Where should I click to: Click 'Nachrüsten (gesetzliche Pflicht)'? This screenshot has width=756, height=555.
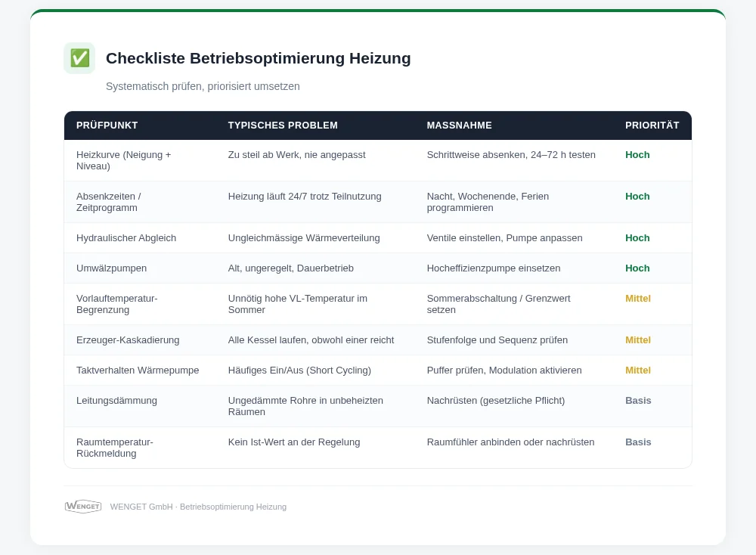496,401
